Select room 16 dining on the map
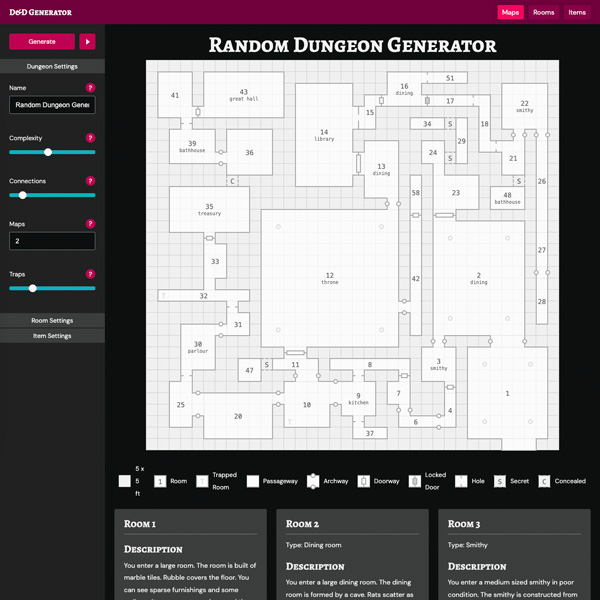Viewport: 600px width, 600px height. (x=404, y=89)
